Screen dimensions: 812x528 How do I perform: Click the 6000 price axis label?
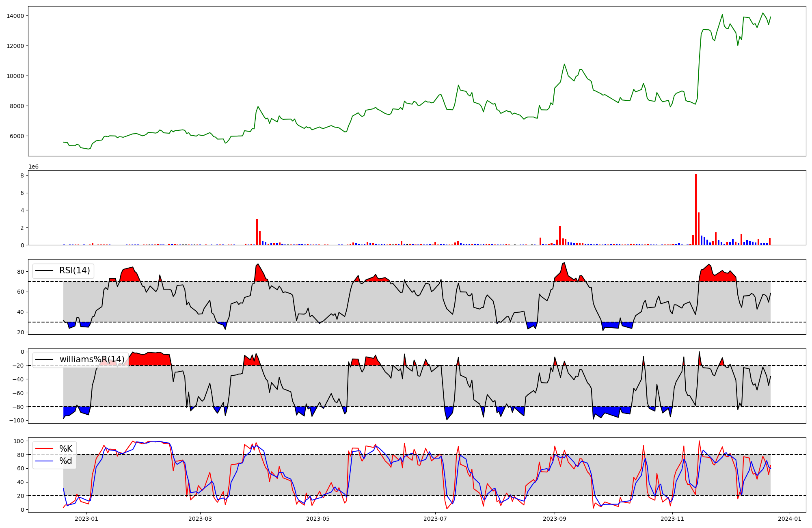coord(17,136)
